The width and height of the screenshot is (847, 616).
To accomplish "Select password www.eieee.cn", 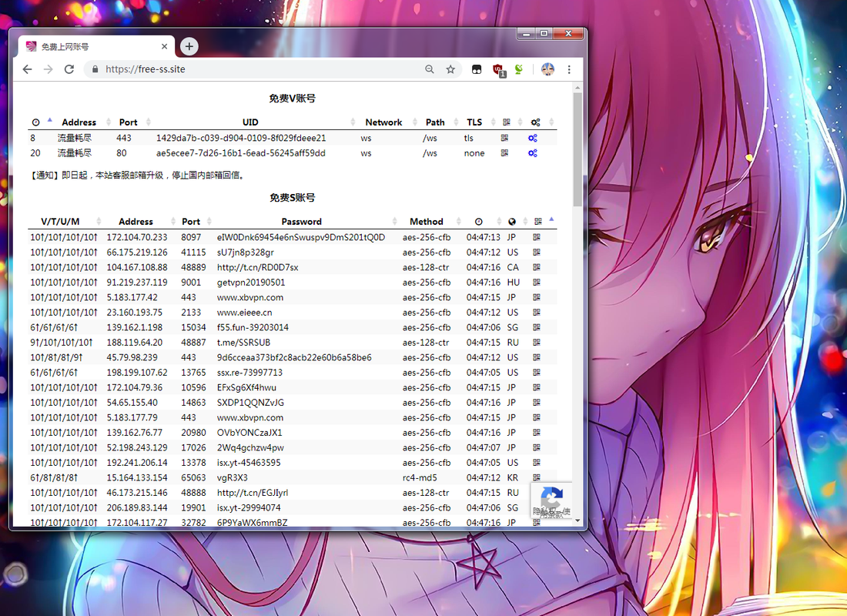I will tap(245, 313).
